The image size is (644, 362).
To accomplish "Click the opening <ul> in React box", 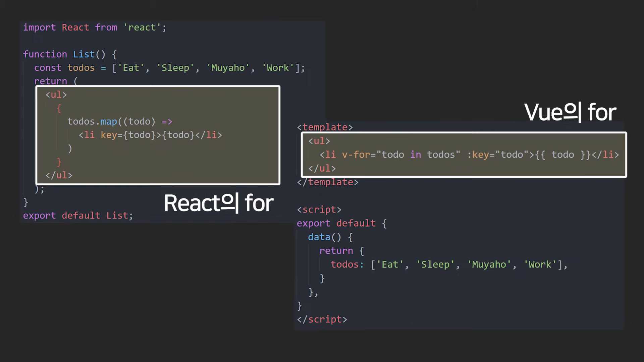I will [x=56, y=95].
